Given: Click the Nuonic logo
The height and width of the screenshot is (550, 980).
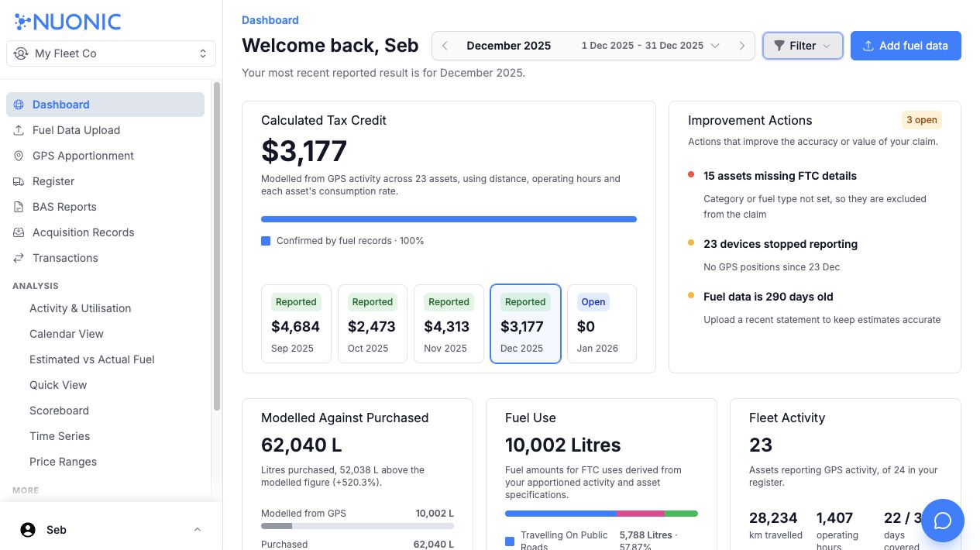Looking at the screenshot, I should 68,21.
